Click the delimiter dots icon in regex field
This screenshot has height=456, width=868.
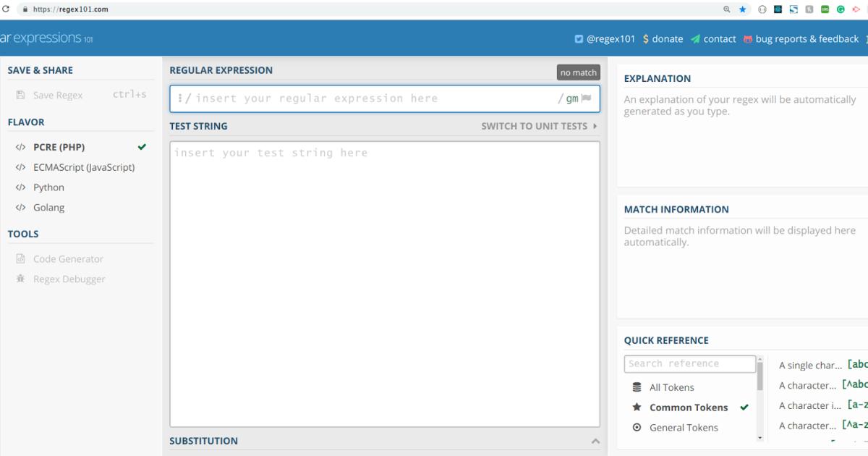click(x=179, y=98)
